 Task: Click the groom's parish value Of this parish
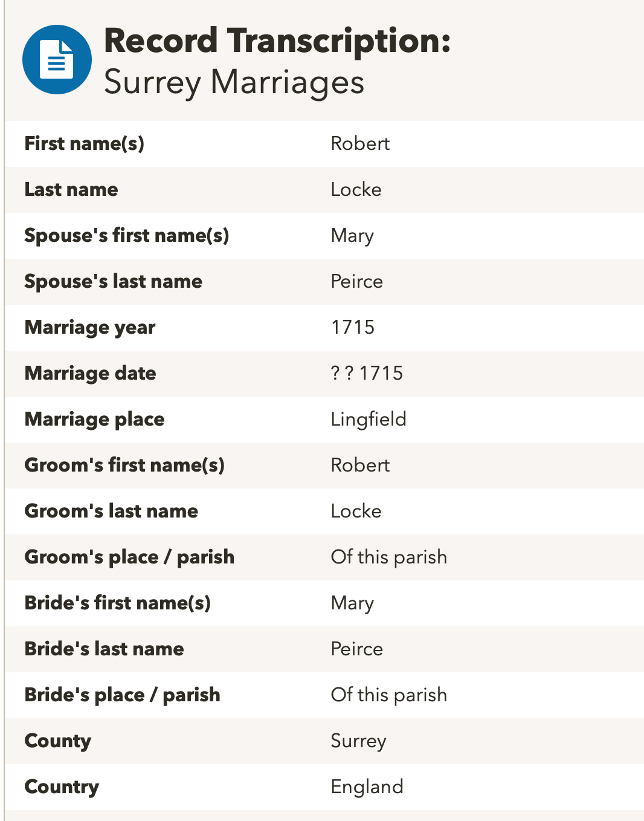[x=389, y=557]
